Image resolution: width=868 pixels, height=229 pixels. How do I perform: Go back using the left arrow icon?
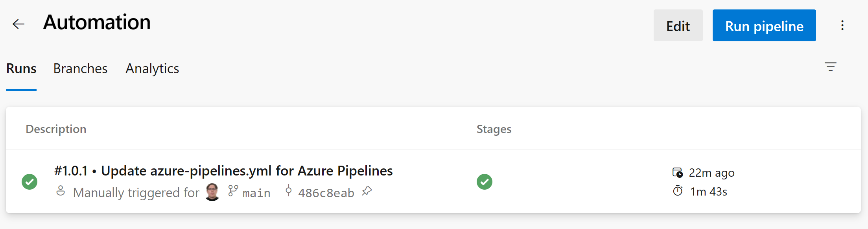pos(18,24)
